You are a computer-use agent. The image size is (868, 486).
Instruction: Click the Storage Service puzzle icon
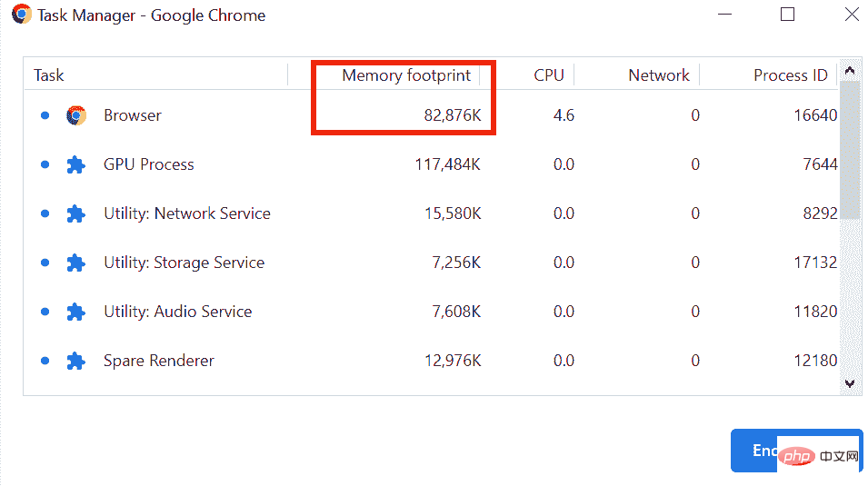tap(76, 263)
